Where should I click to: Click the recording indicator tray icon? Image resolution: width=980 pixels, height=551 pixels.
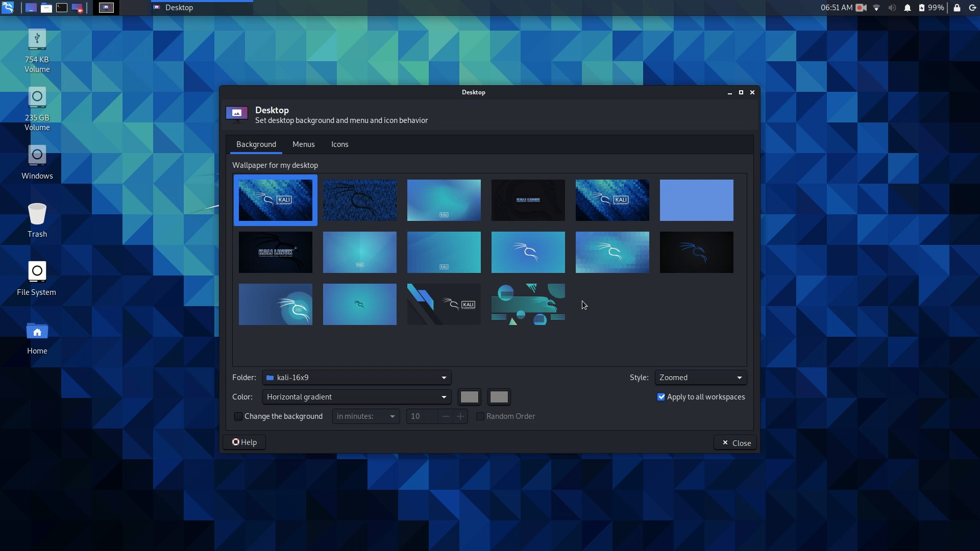tap(861, 8)
